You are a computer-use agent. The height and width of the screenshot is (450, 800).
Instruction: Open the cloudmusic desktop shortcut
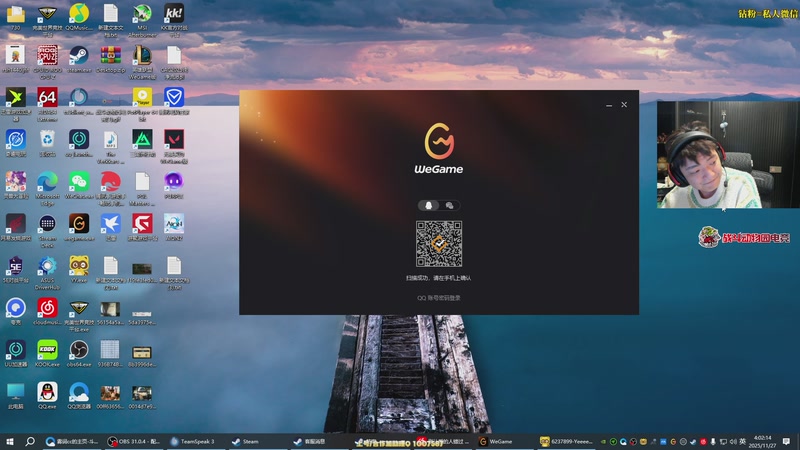point(47,312)
